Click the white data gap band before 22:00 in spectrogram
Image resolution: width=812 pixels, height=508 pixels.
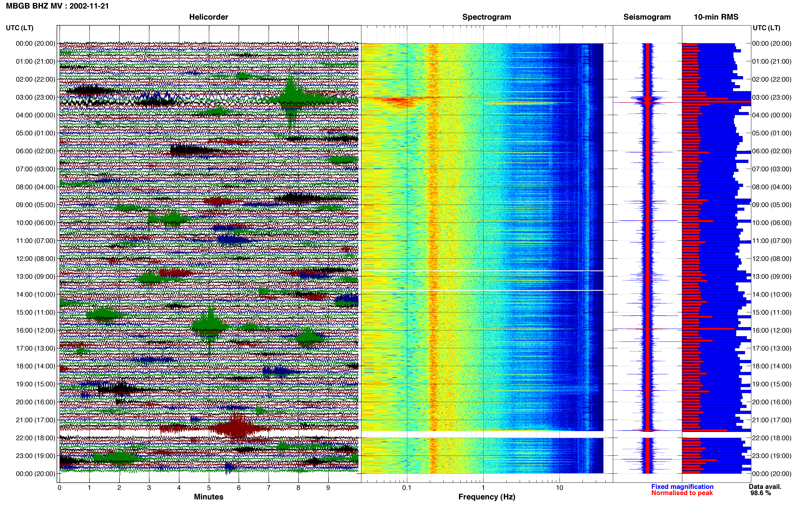[x=482, y=434]
